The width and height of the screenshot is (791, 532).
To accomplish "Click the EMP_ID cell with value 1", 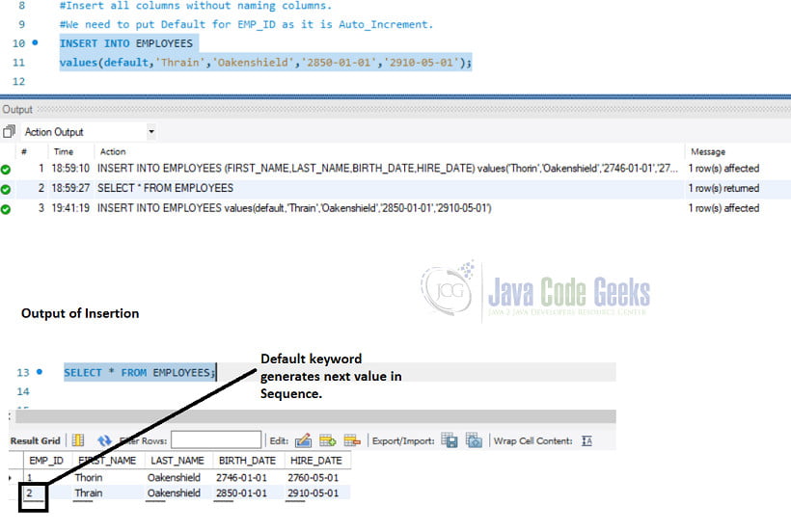I will (30, 477).
